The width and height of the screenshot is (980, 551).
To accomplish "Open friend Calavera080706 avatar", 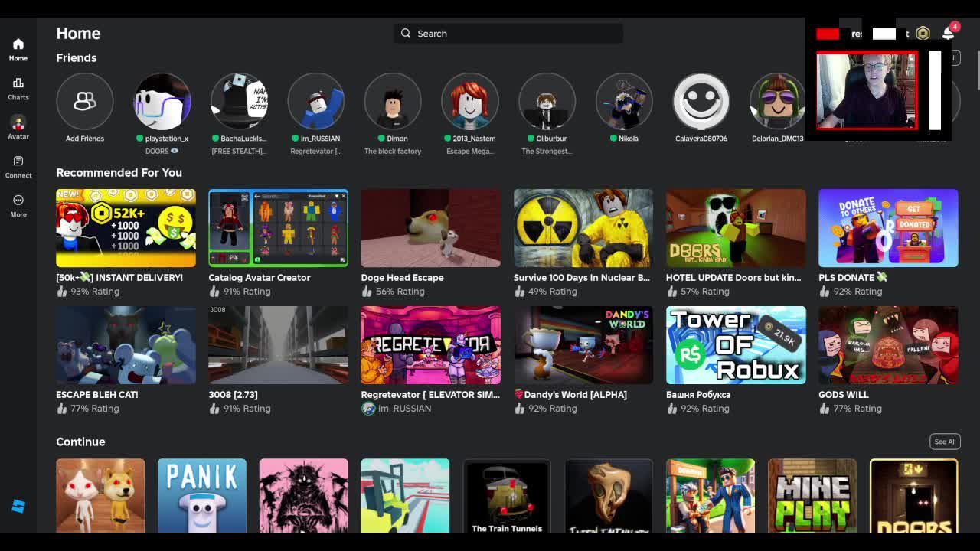I will coord(701,101).
